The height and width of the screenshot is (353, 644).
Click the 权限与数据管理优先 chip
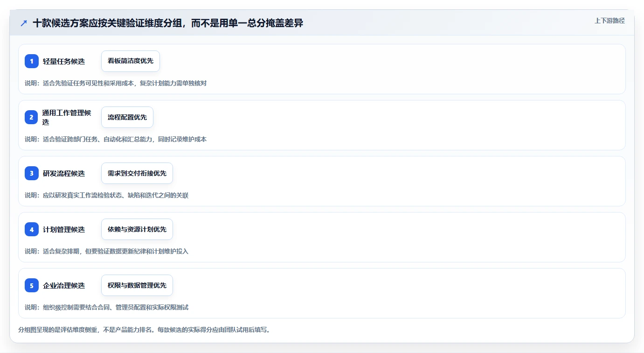[x=137, y=285]
